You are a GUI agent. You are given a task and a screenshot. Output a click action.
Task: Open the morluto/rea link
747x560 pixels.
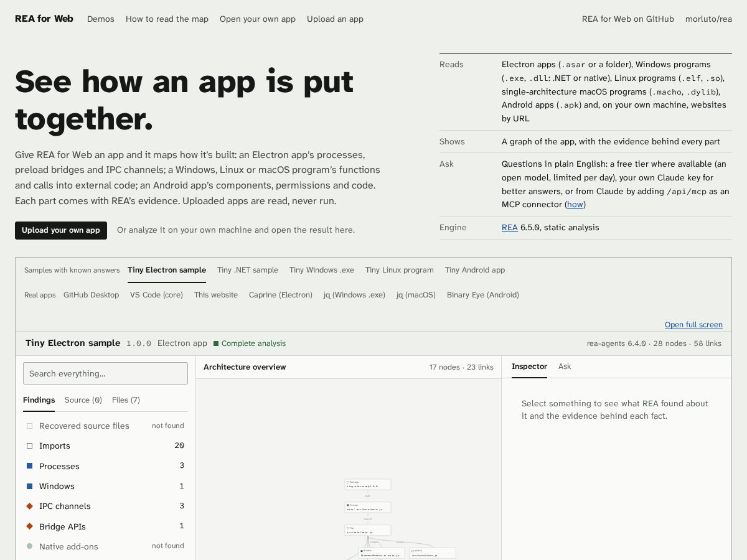pos(708,19)
